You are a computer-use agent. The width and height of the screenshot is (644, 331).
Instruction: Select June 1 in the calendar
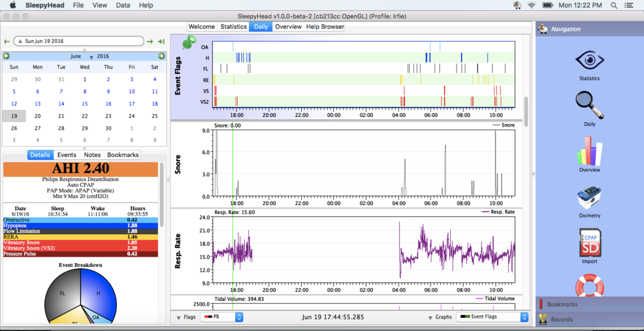tap(85, 79)
